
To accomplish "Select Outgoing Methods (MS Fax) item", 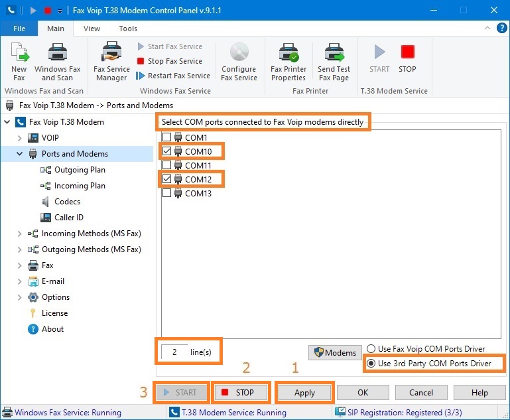I will (x=84, y=249).
